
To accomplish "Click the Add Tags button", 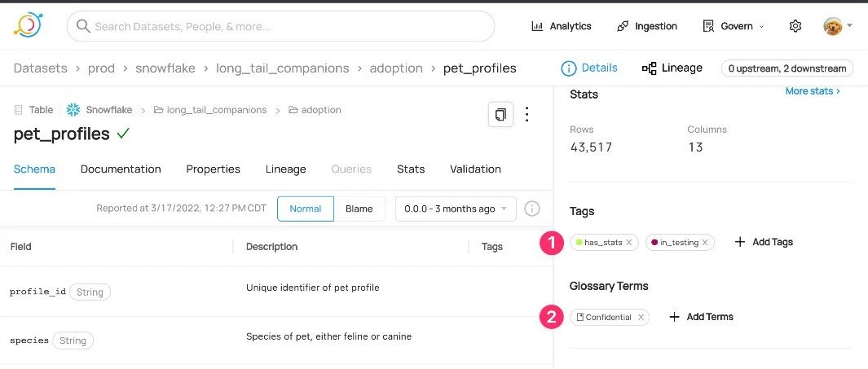I will coord(764,242).
